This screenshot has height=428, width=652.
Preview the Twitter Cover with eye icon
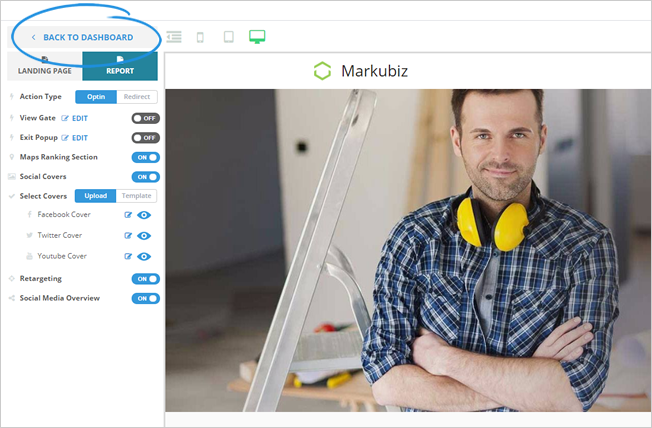[x=144, y=236]
